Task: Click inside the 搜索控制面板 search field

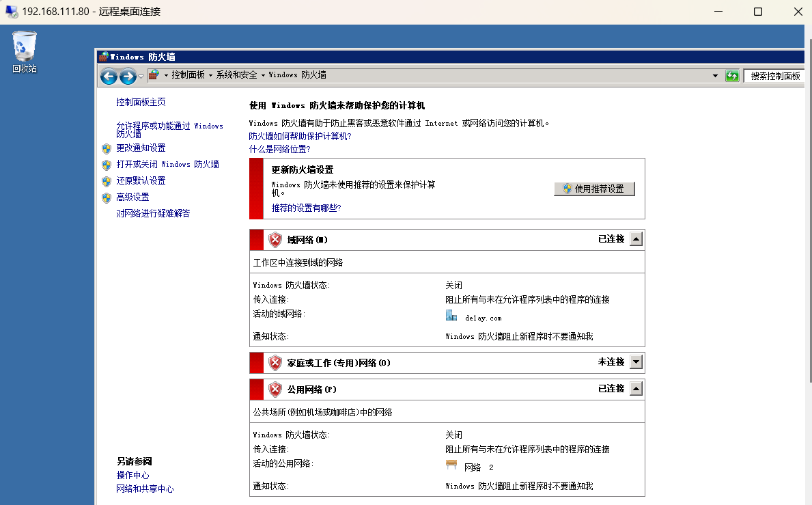Action: tap(775, 75)
